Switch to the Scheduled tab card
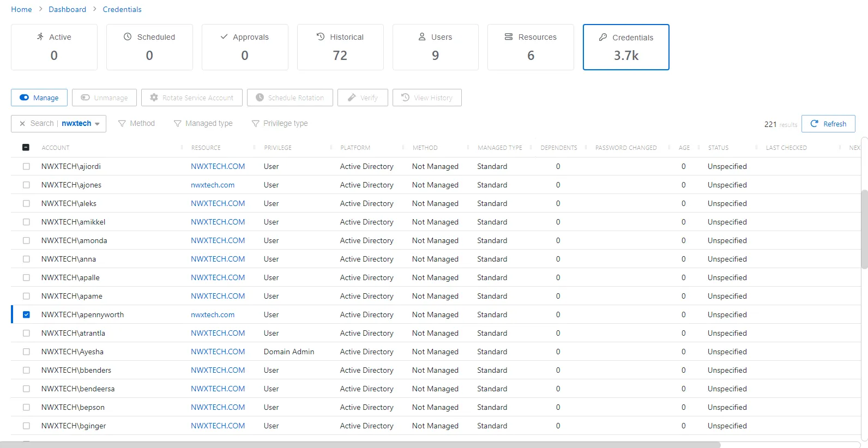Image resolution: width=868 pixels, height=448 pixels. (x=149, y=47)
